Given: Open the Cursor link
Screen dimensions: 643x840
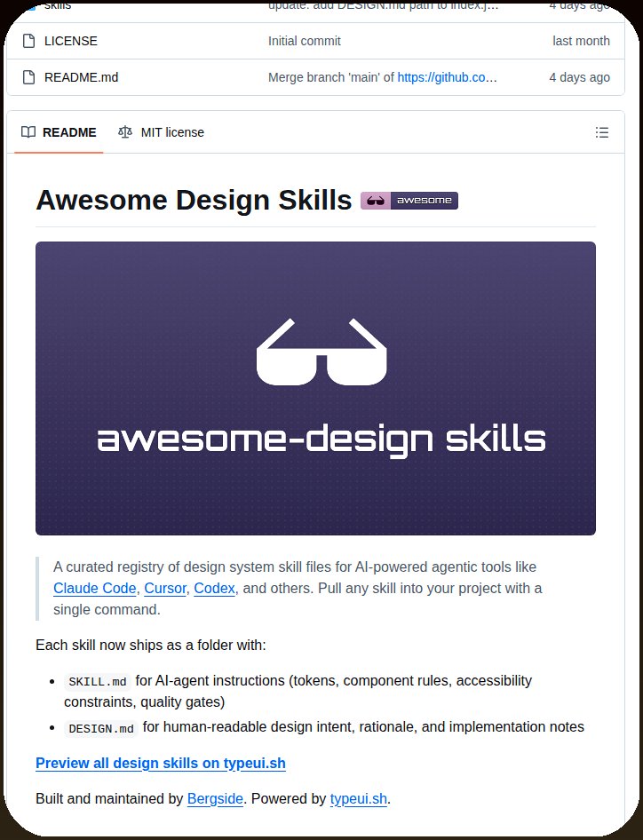Looking at the screenshot, I should tap(165, 588).
